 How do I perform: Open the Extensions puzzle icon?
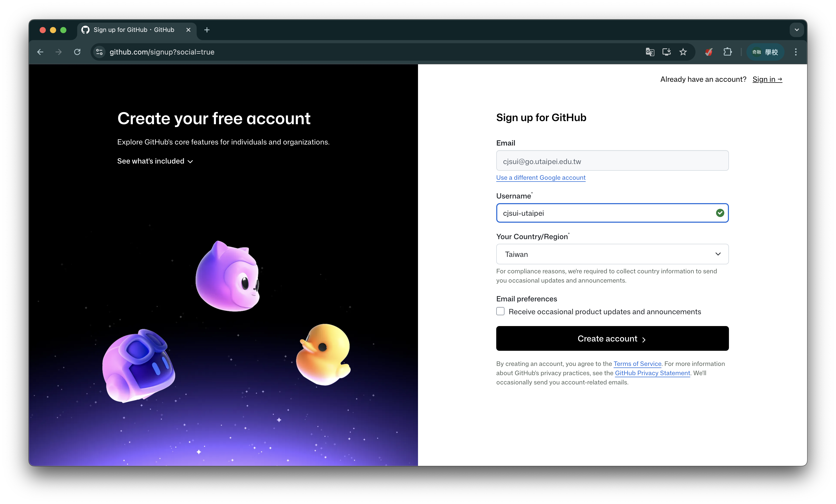(x=727, y=52)
